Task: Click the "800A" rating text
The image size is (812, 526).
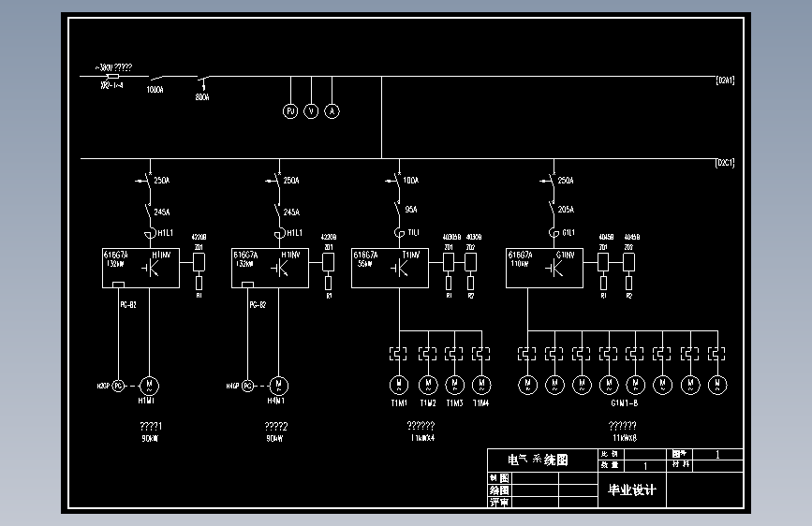Action: [202, 96]
